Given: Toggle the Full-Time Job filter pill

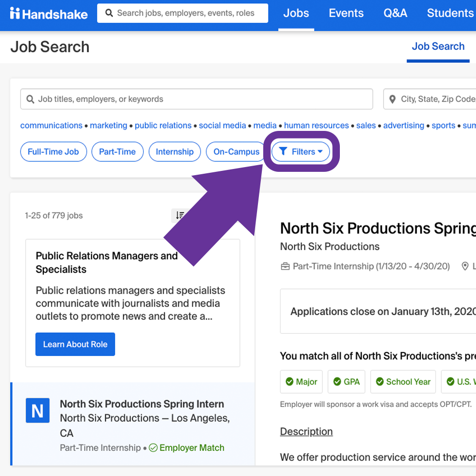Looking at the screenshot, I should click(53, 151).
